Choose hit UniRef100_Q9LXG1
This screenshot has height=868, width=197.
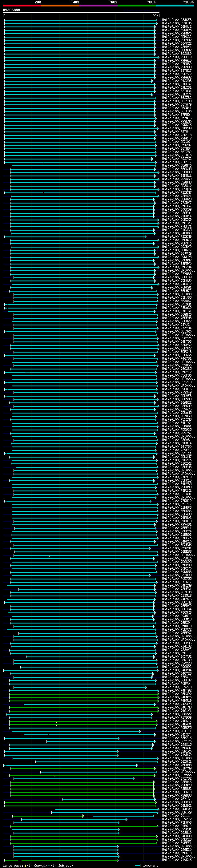[177, 88]
